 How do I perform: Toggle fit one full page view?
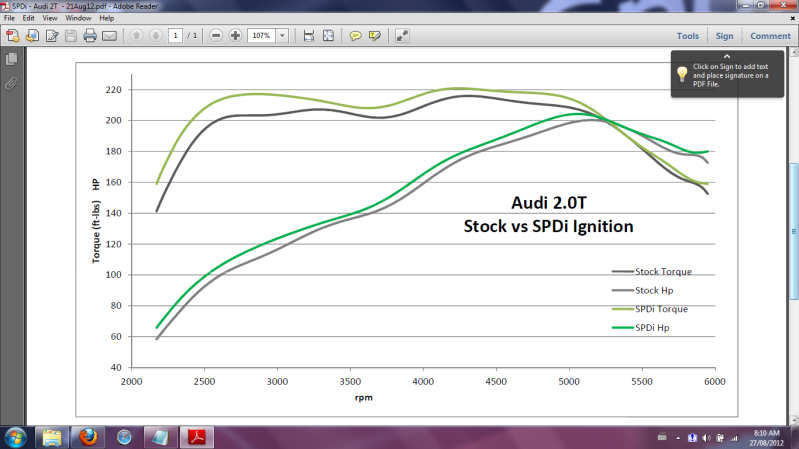pos(328,36)
